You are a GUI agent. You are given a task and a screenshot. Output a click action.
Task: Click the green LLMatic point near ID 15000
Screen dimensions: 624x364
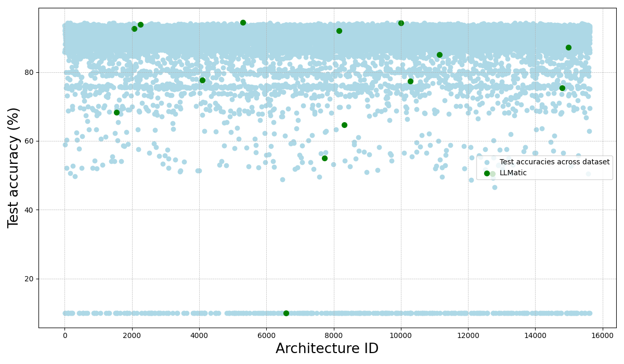click(568, 47)
